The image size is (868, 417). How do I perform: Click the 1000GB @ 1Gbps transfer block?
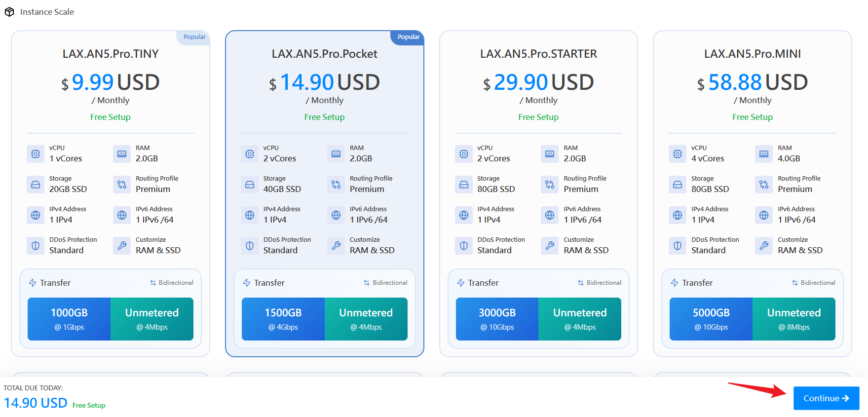(x=69, y=319)
